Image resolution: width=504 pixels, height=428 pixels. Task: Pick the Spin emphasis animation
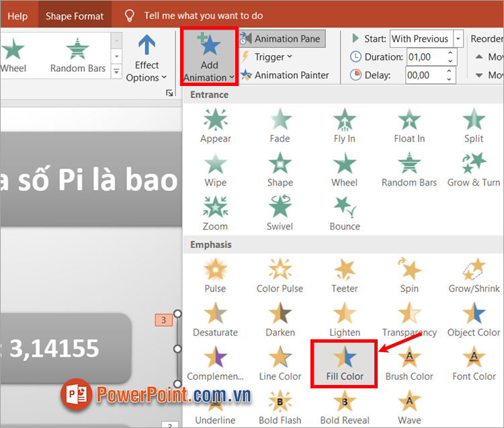pos(409,275)
